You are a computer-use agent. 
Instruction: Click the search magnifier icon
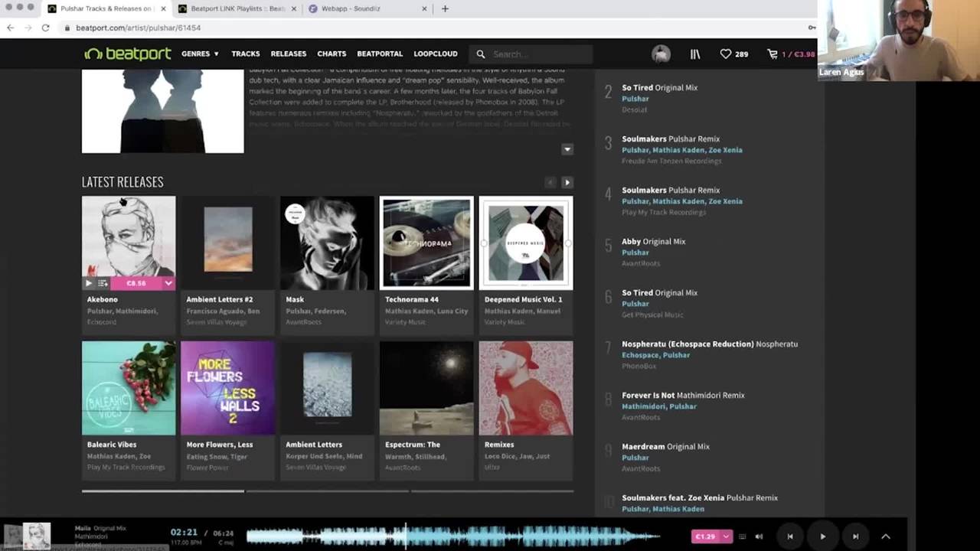click(x=481, y=54)
